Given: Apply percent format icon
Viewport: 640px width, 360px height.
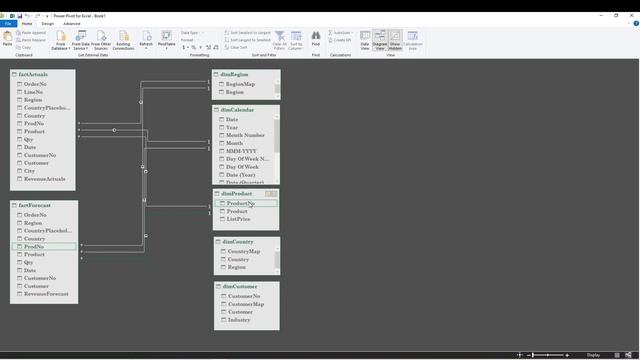Looking at the screenshot, I should pos(194,47).
